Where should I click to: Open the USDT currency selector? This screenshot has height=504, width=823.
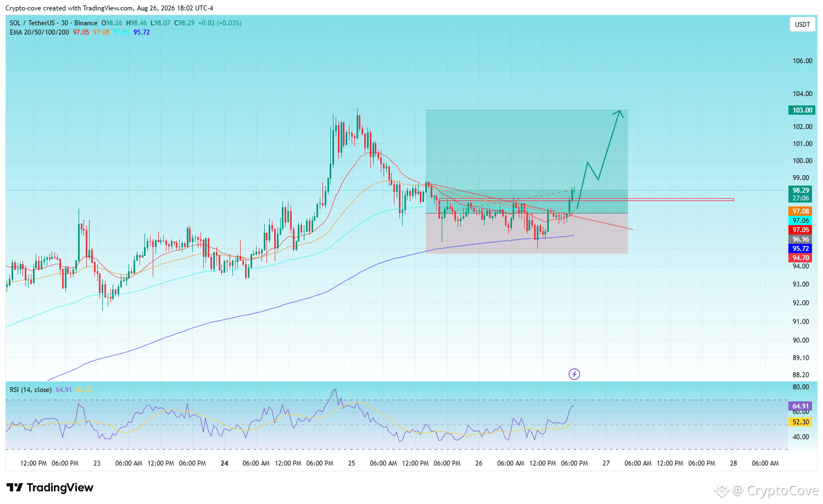803,25
